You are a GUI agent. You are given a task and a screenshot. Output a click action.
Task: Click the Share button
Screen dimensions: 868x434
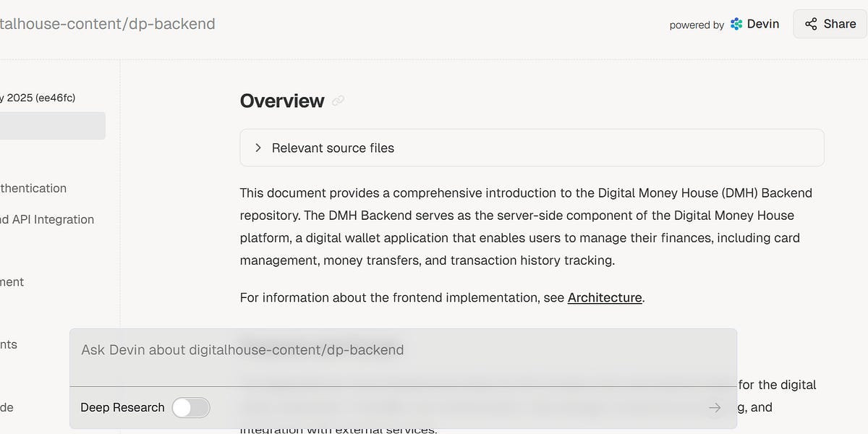point(829,23)
